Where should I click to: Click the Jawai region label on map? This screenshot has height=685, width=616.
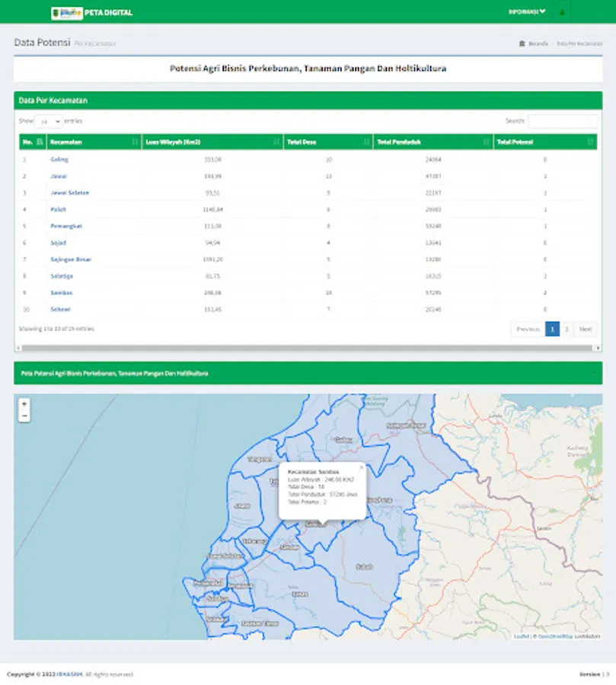(242, 506)
